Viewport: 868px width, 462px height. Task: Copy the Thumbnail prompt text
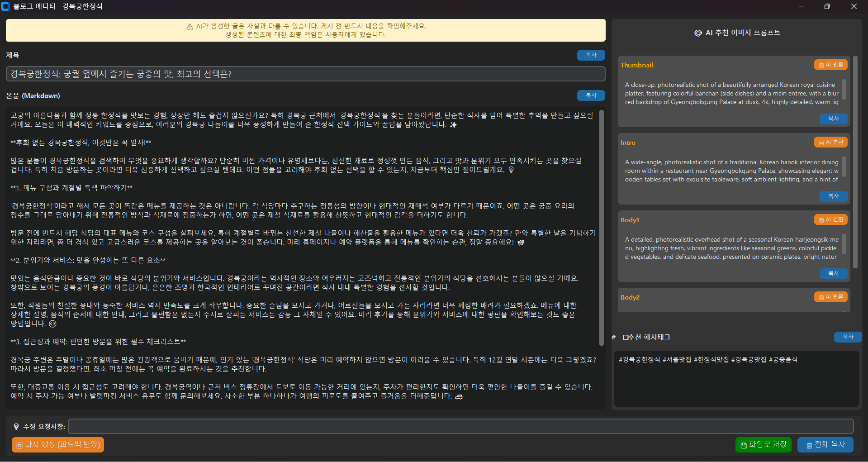coord(833,119)
